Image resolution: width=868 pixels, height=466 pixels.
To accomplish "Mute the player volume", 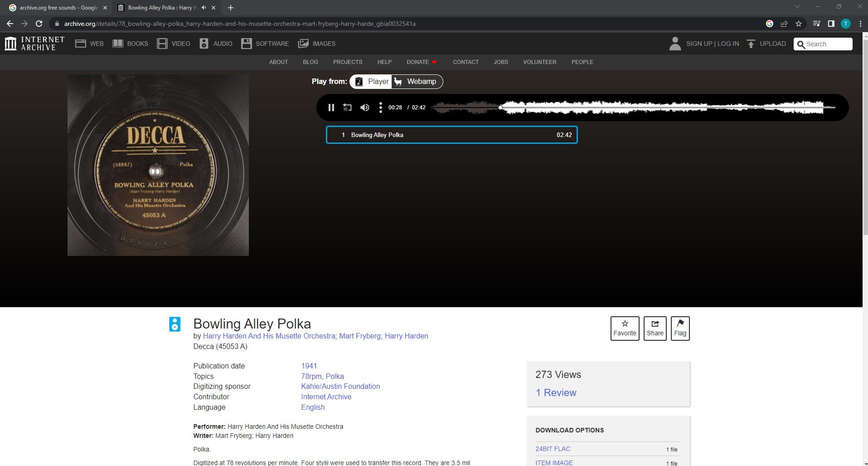I will click(364, 108).
